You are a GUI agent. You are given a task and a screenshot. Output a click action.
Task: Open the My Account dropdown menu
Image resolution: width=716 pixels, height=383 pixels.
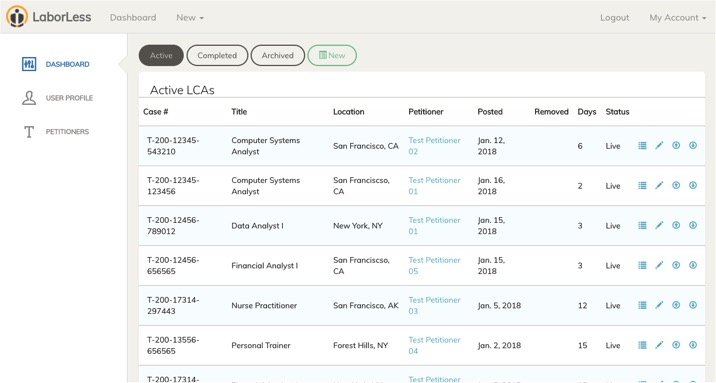click(678, 17)
